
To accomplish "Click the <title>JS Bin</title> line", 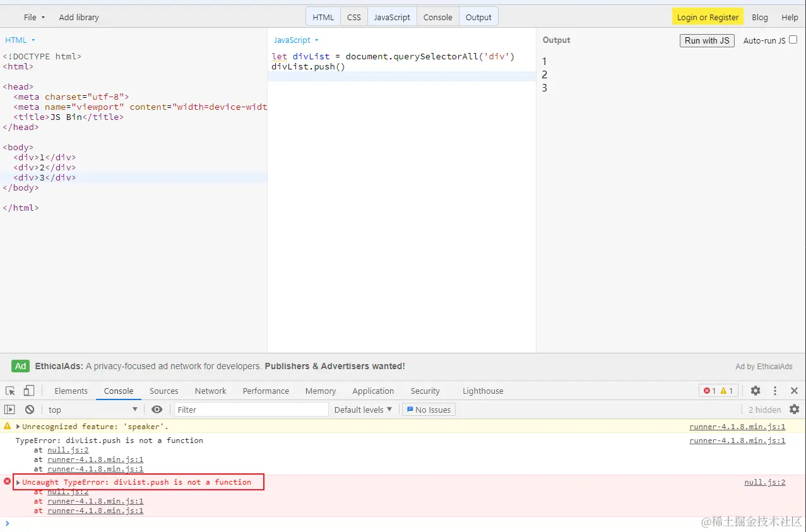I will (69, 117).
